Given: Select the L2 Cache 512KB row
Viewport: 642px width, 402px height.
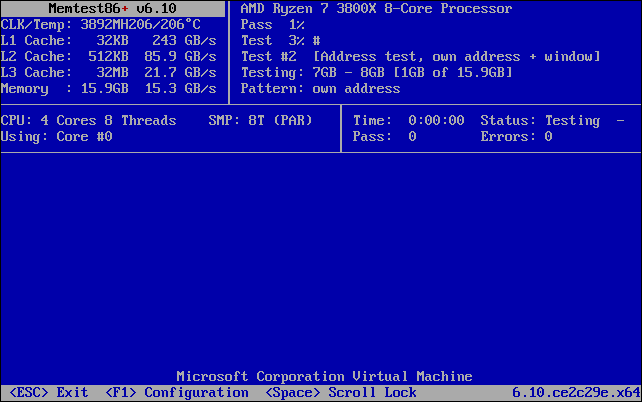Looking at the screenshot, I should 109,56.
